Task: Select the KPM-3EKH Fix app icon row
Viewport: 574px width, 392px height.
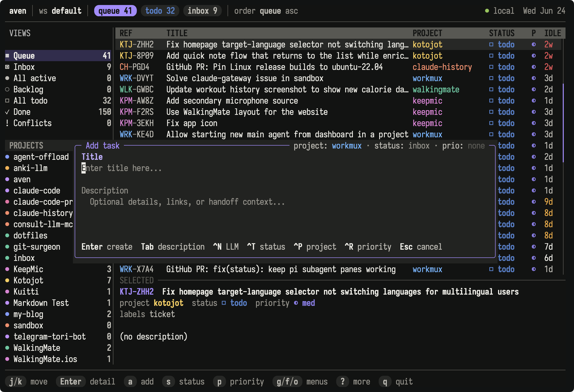Action: pos(338,123)
